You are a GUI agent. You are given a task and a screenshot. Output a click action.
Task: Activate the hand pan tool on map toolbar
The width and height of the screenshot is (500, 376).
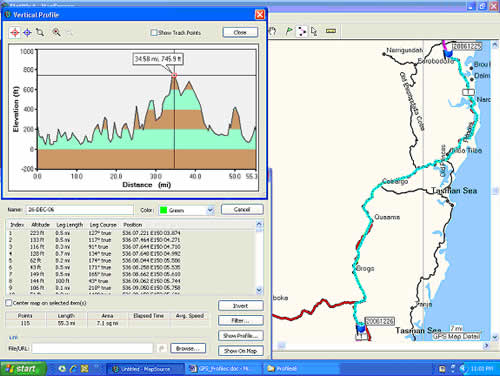(273, 31)
